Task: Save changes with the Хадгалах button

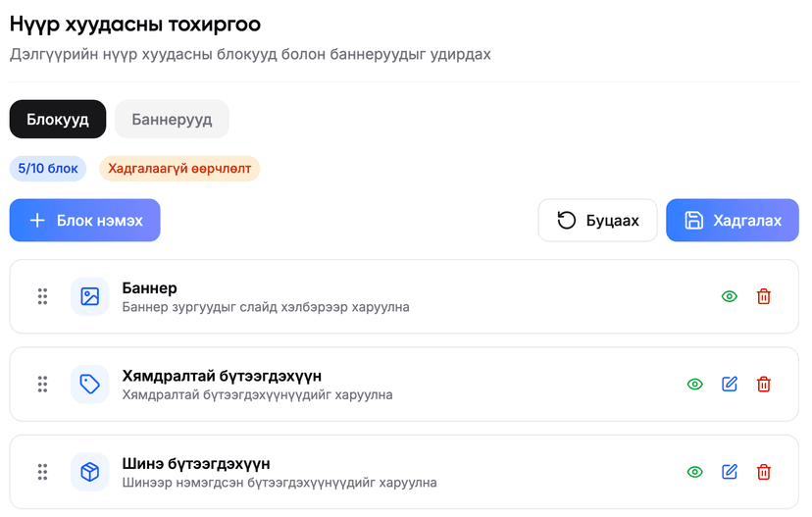Action: (x=732, y=221)
